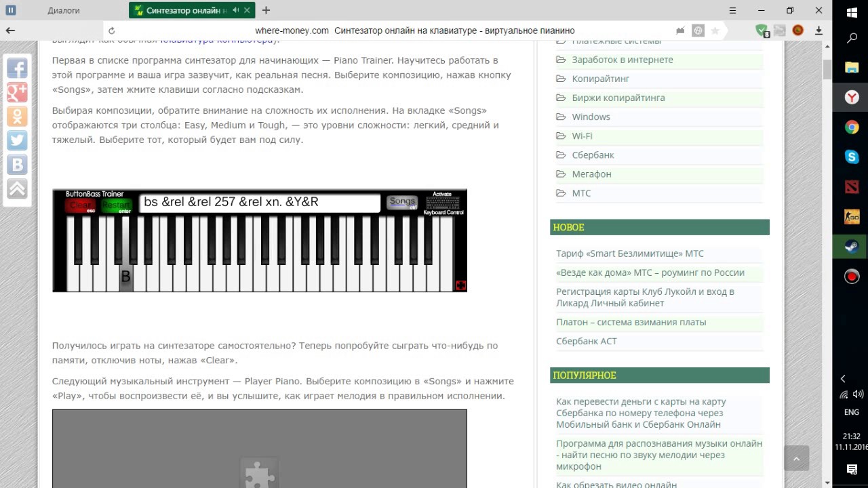Viewport: 868px width, 488px height.
Task: Open the system volume control
Action: (x=858, y=394)
